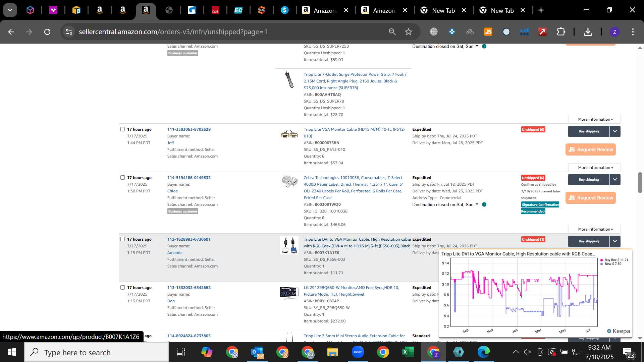Open Zoom from the taskbar
Screen dimensions: 644x362
[x=358, y=352]
